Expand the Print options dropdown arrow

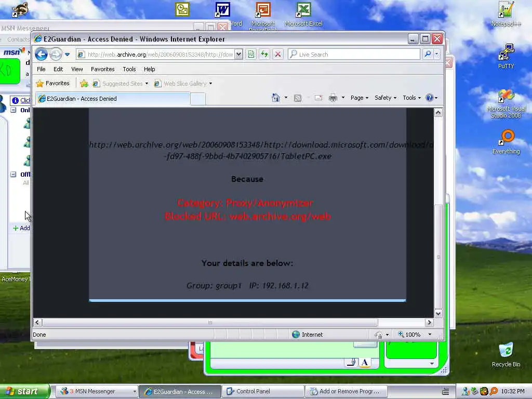pyautogui.click(x=343, y=98)
